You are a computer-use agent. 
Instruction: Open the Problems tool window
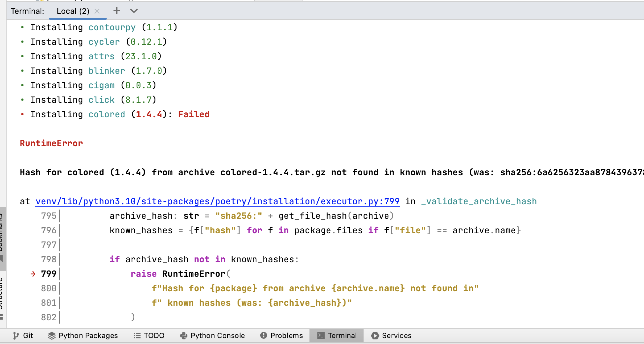(x=281, y=335)
